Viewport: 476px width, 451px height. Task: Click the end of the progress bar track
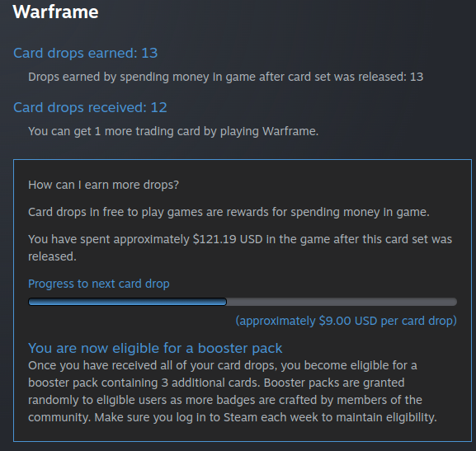point(453,302)
